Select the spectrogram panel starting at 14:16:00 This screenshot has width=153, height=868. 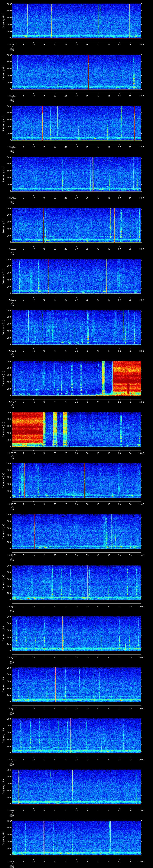[76, 786]
